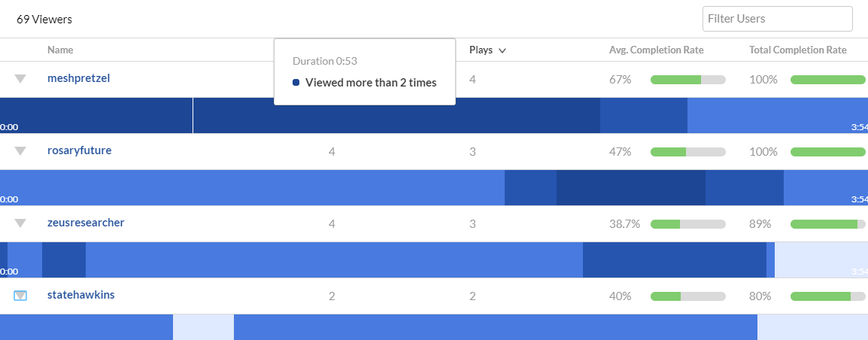This screenshot has height=340, width=868.
Task: Click the Viewed more than 2 times legend swatch
Action: 296,83
